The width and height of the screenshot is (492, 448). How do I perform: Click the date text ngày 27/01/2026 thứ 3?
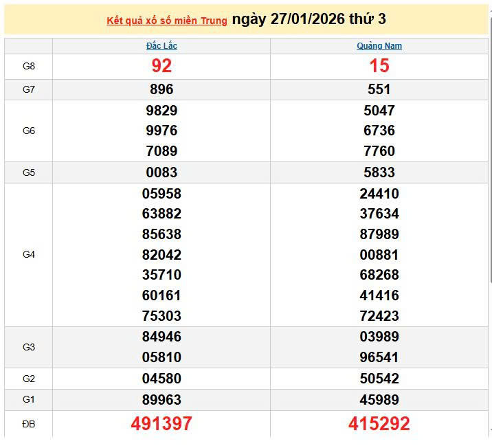(x=309, y=19)
